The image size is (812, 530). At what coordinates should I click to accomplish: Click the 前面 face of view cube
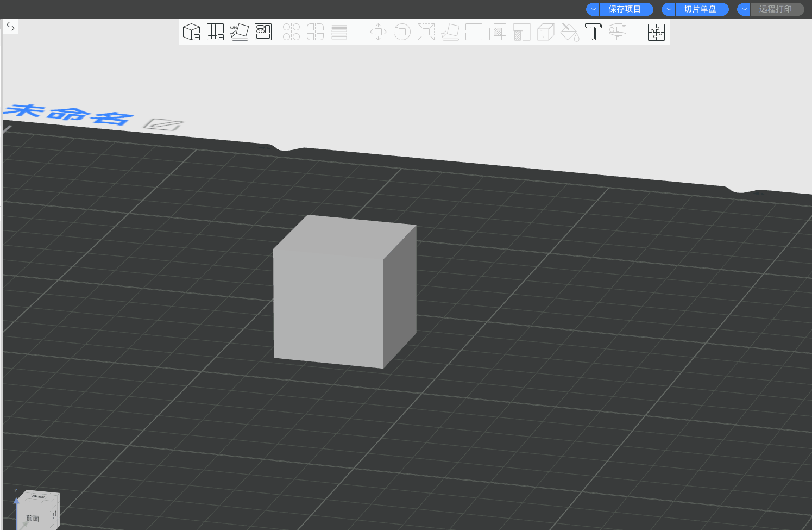coord(33,517)
